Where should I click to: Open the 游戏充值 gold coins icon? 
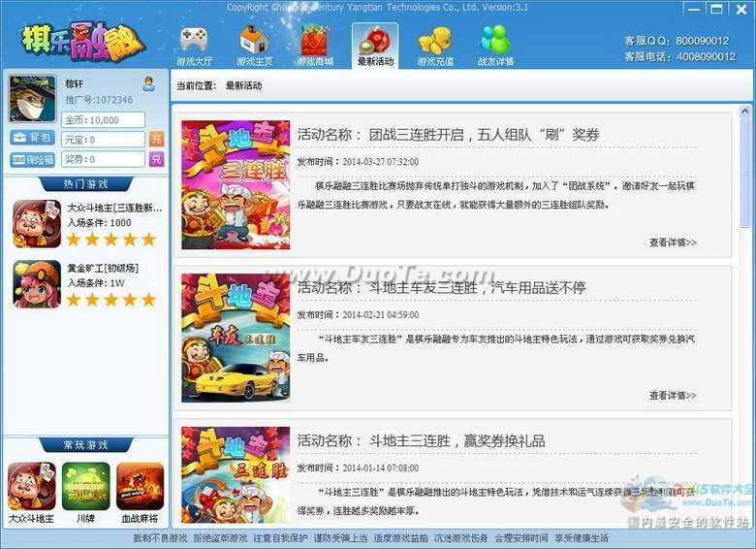[x=435, y=45]
